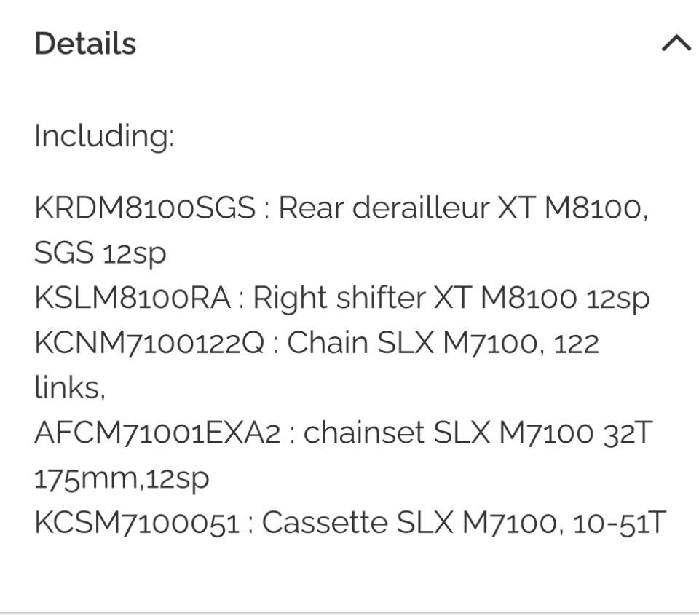
Task: Select the KSLM8100RA part code
Action: [x=133, y=299]
